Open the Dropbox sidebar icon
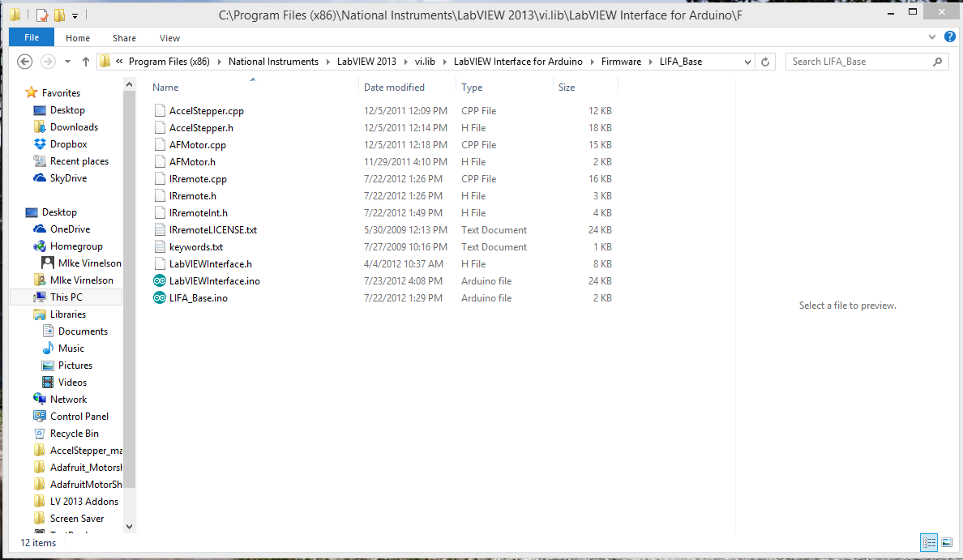Screen dimensions: 963x560 click(x=40, y=143)
